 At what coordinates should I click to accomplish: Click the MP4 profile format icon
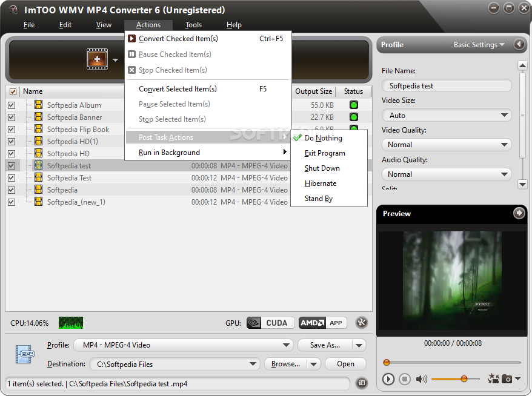pyautogui.click(x=24, y=354)
